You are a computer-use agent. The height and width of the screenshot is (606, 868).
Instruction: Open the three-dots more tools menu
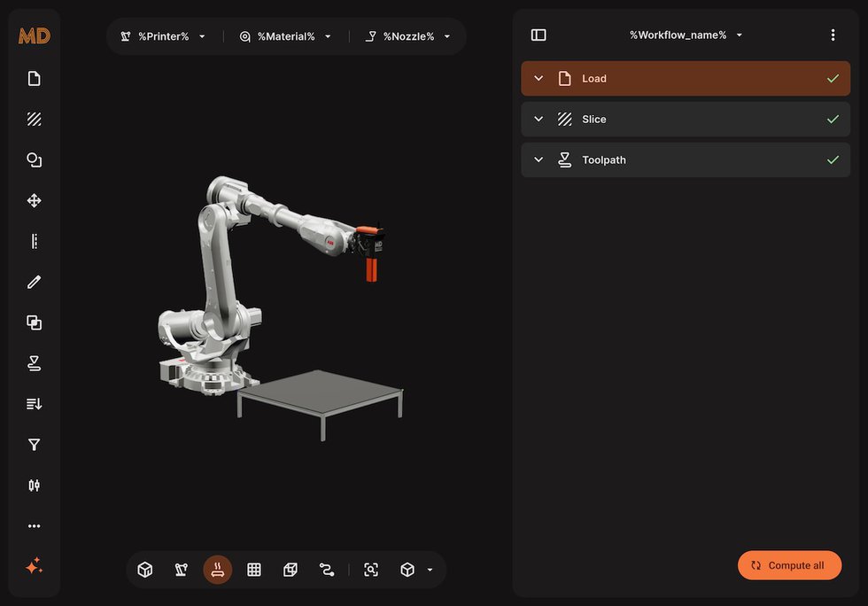point(34,526)
